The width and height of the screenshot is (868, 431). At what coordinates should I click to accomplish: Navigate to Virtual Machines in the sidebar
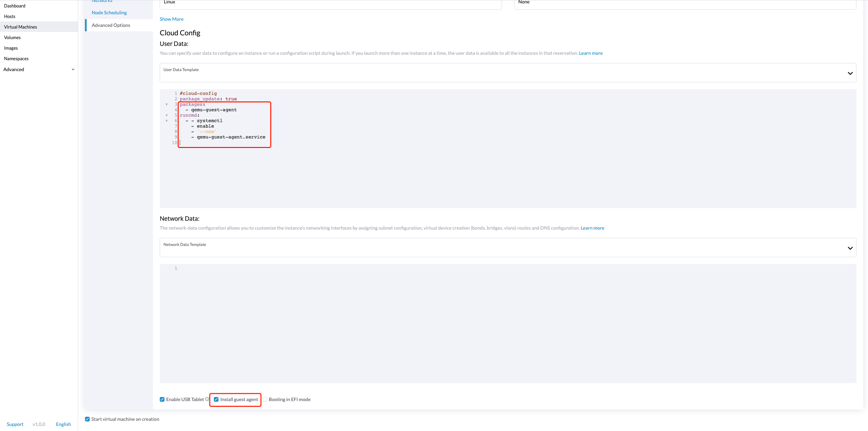tap(20, 27)
